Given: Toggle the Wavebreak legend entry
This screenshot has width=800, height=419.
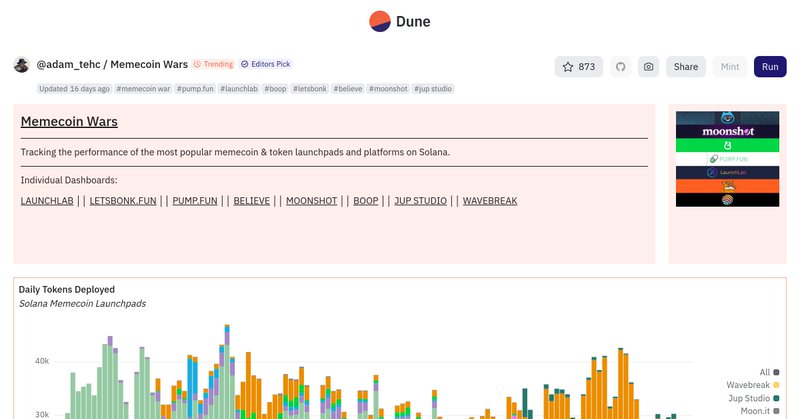Looking at the screenshot, I should (x=753, y=385).
